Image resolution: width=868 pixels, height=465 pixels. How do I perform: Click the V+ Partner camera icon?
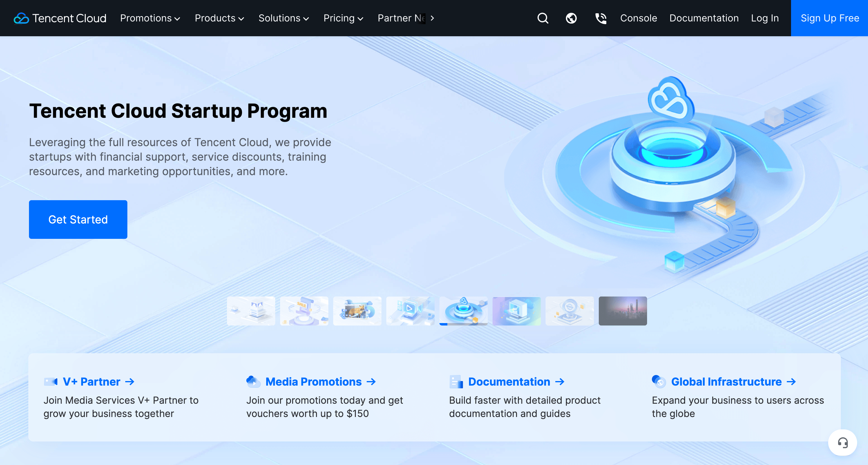click(51, 382)
